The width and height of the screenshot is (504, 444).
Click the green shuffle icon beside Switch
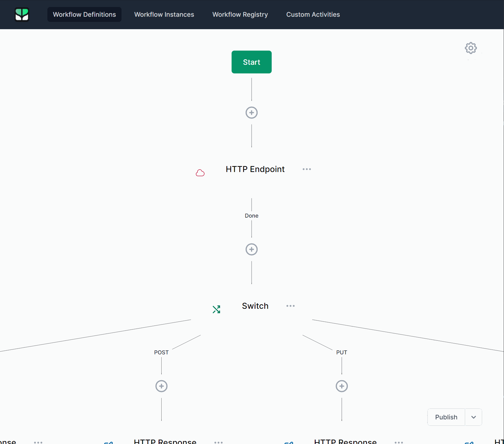click(216, 309)
